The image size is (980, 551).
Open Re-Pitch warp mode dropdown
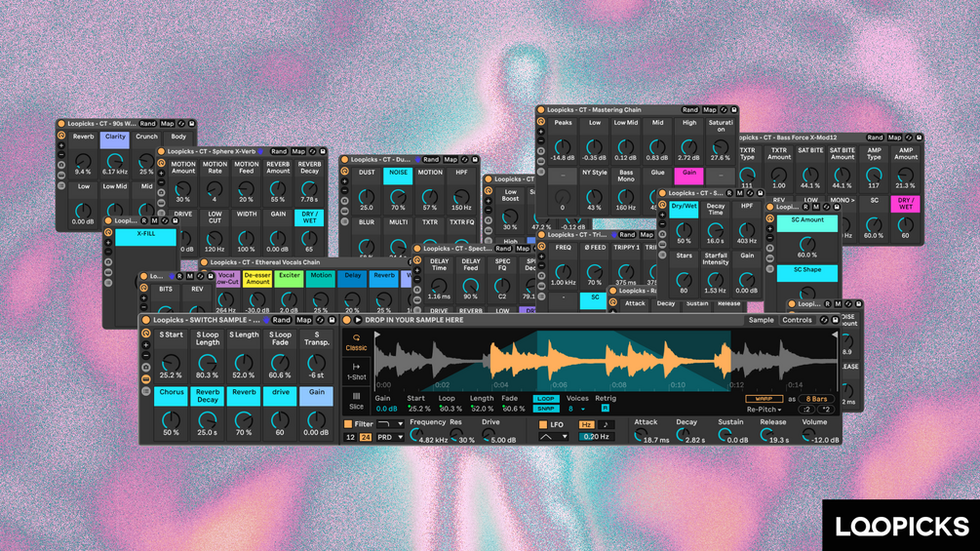click(x=764, y=410)
